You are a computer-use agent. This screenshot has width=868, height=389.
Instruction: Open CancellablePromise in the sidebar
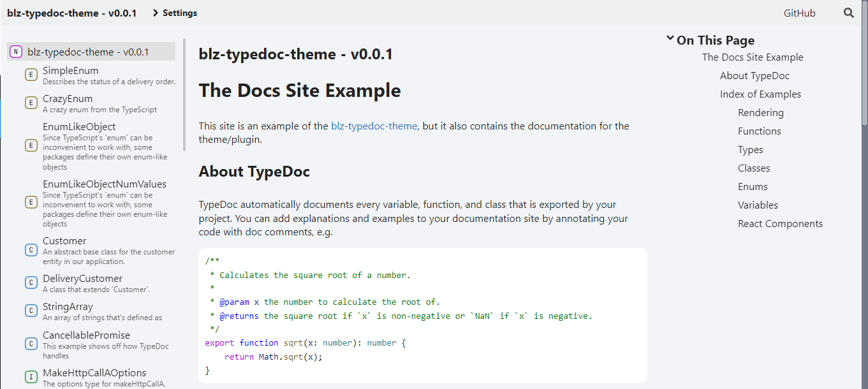[86, 335]
